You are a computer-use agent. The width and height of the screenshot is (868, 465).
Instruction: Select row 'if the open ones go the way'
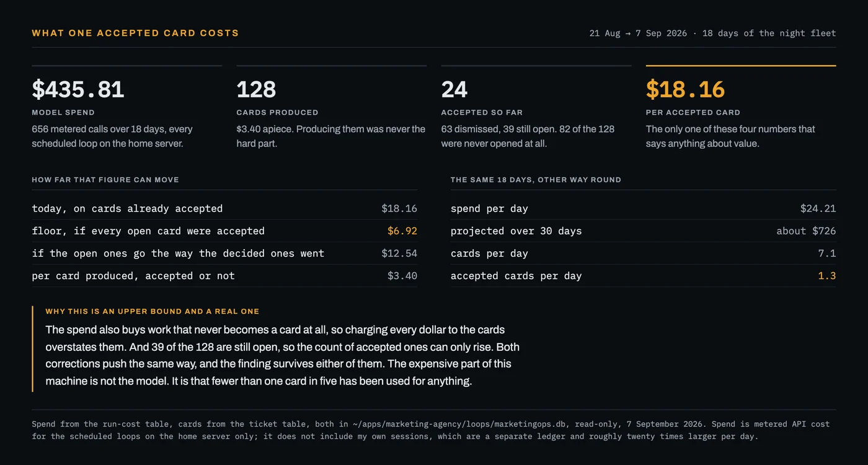[224, 254]
